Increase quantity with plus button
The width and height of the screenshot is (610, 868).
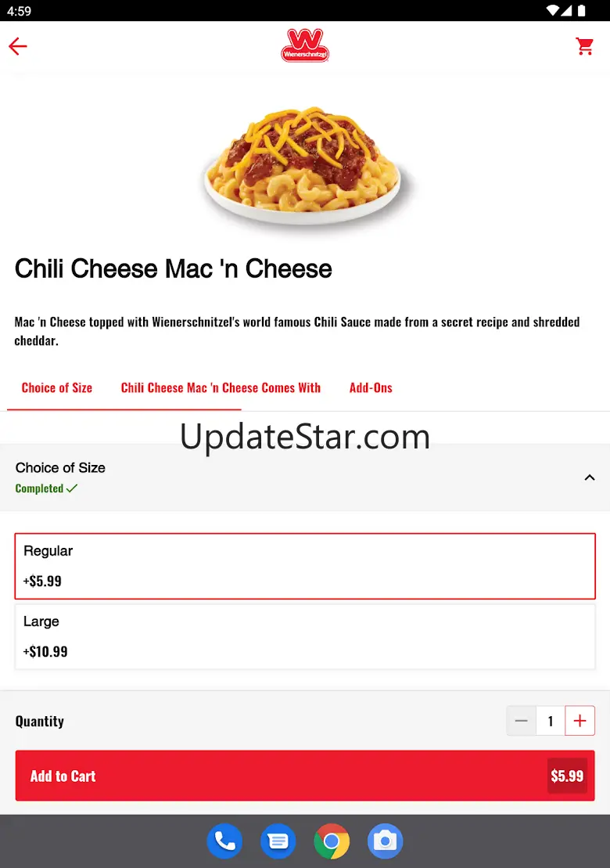pyautogui.click(x=579, y=721)
